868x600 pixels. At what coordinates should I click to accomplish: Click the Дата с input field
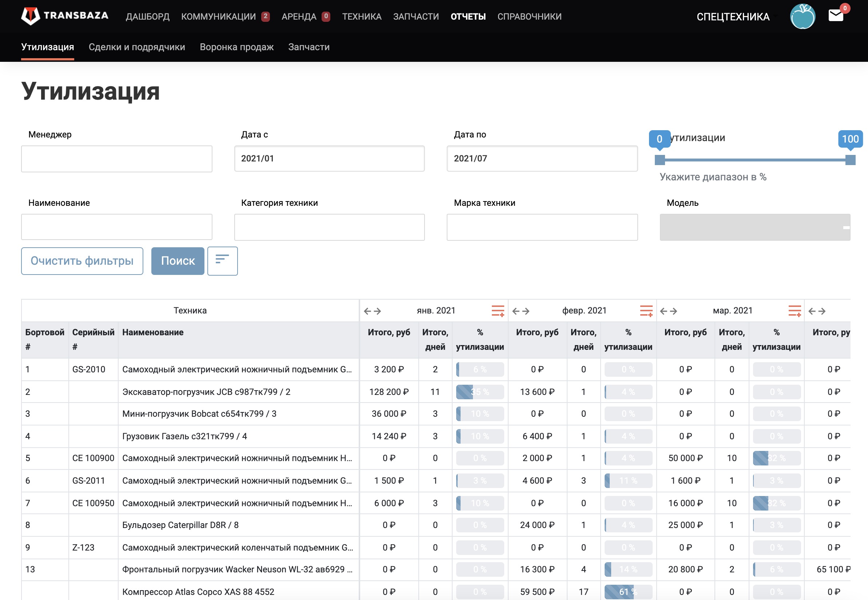click(329, 159)
